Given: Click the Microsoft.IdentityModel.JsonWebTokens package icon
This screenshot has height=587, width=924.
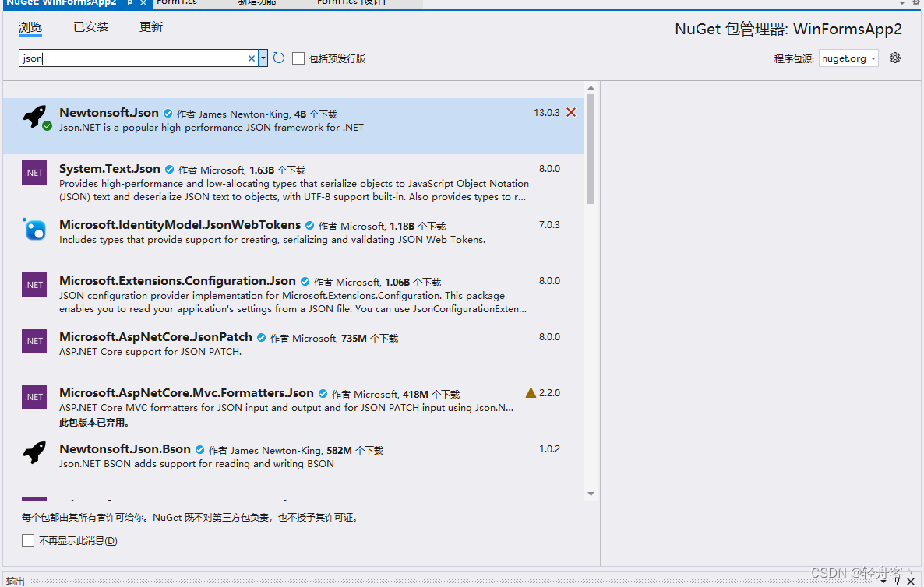Looking at the screenshot, I should (x=34, y=229).
